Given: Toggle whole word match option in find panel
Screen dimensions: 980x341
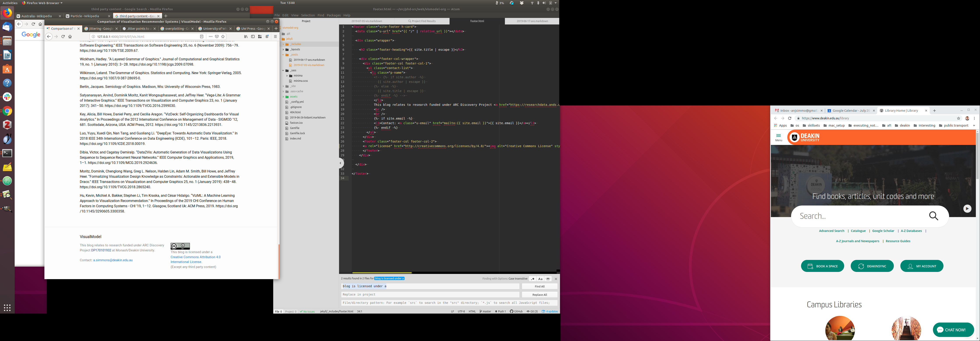Looking at the screenshot, I should click(548, 279).
